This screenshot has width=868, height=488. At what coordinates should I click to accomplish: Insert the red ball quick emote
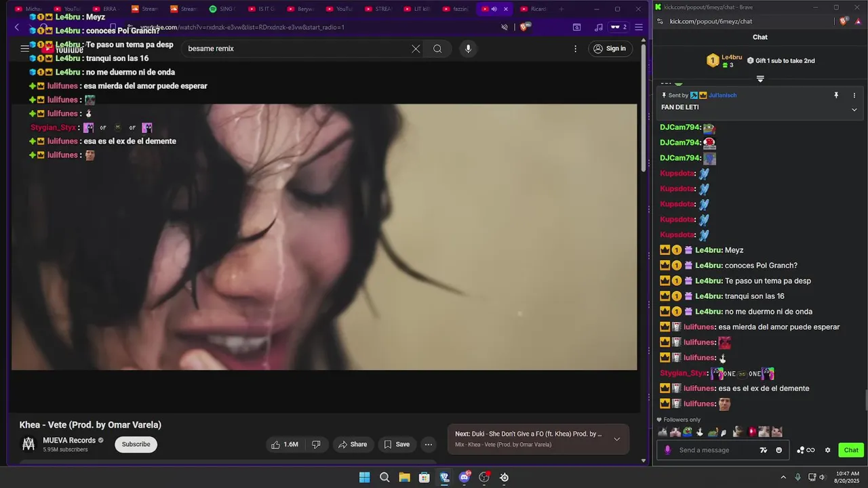752,432
